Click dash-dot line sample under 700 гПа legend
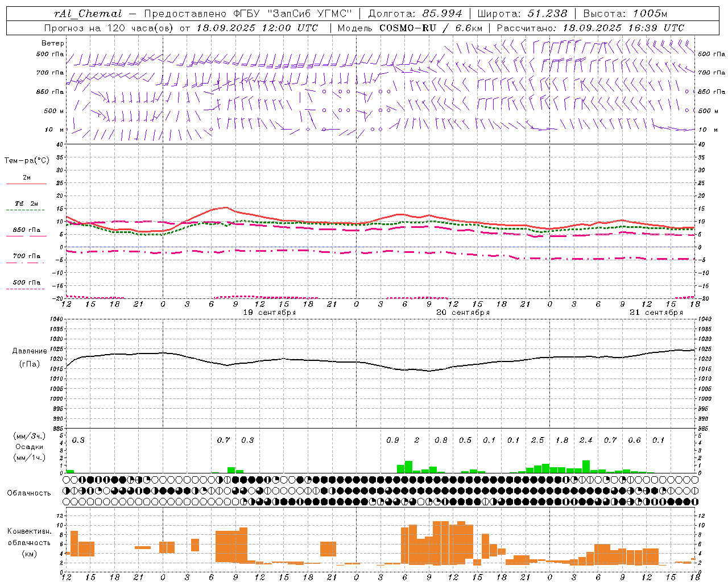Viewport: 728px width, 582px height. coord(26,263)
